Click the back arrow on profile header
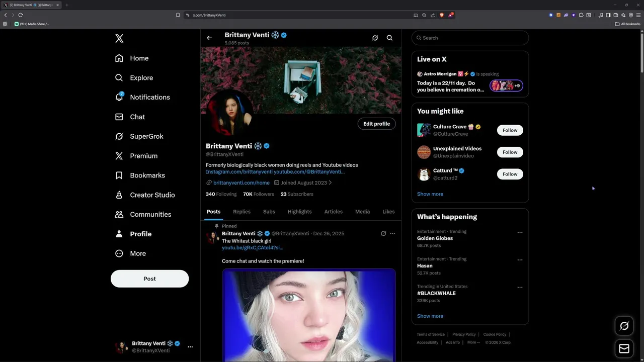 point(209,38)
